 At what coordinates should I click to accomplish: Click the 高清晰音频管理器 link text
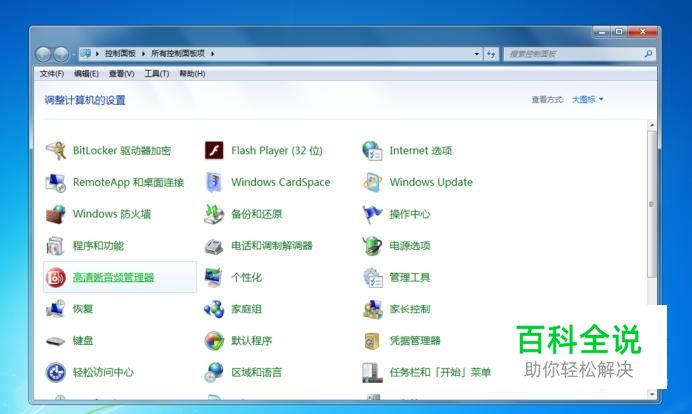[113, 278]
